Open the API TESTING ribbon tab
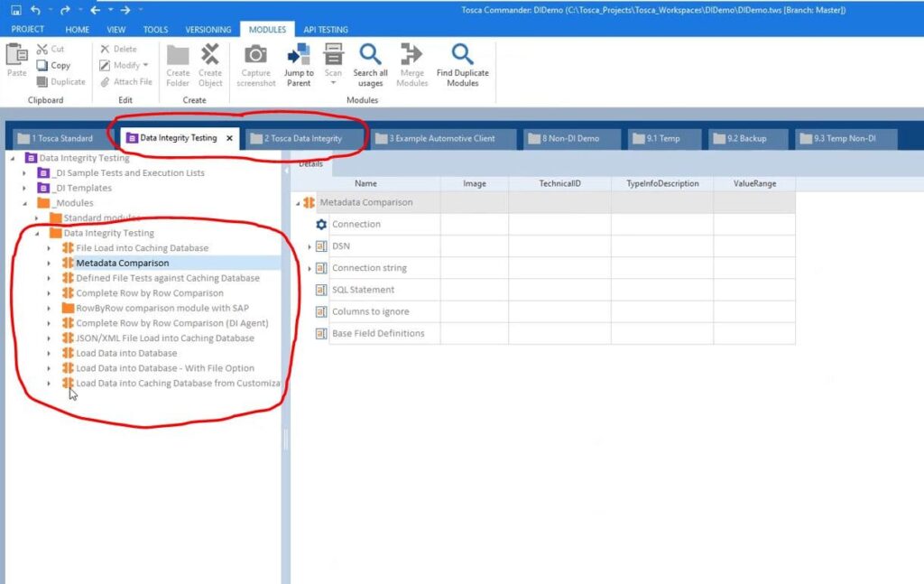924x584 pixels. 325,30
